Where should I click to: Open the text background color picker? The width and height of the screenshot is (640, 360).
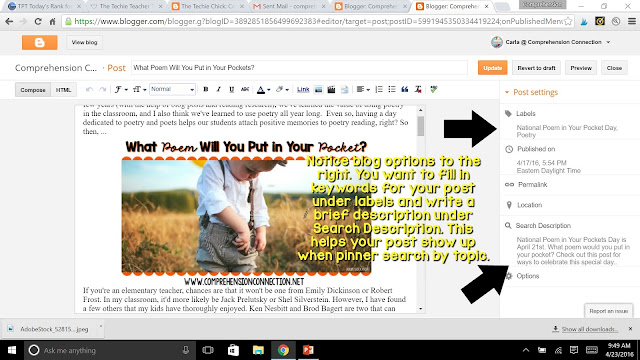[x=282, y=89]
